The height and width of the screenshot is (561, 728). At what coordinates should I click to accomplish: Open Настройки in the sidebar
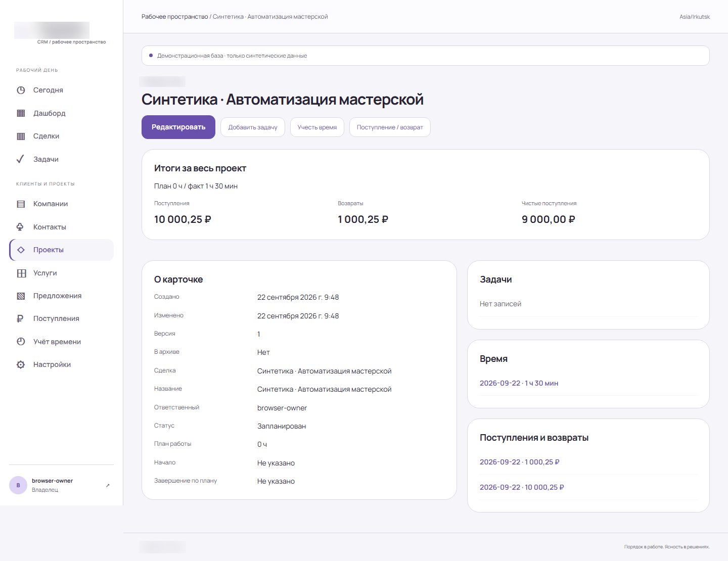point(61,364)
